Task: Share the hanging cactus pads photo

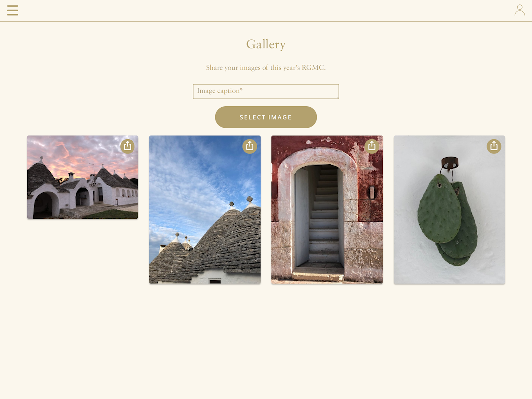Action: tap(494, 146)
